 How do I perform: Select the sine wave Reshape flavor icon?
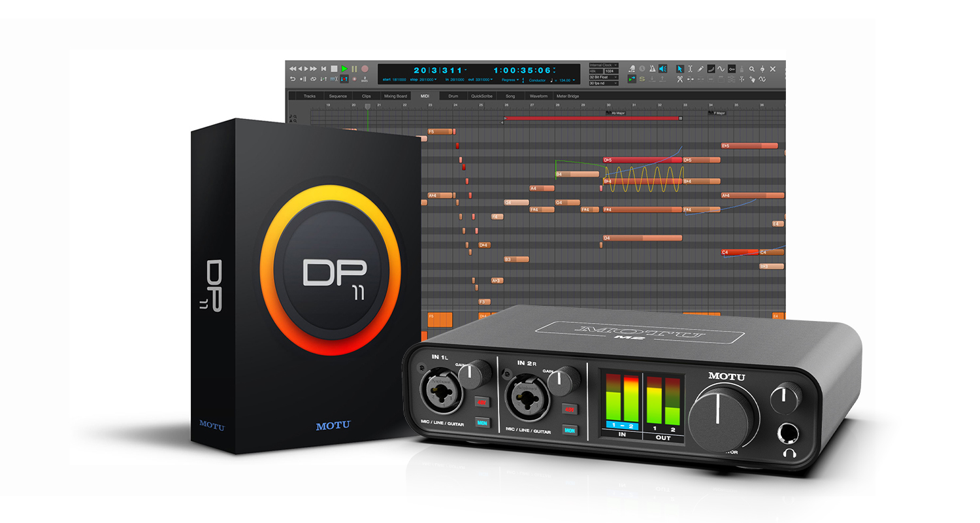[721, 69]
